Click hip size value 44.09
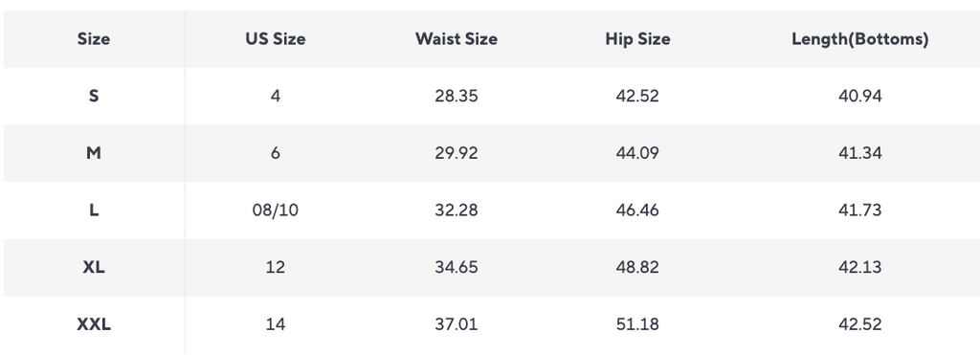Screen dimensions: 980x355 [637, 153]
